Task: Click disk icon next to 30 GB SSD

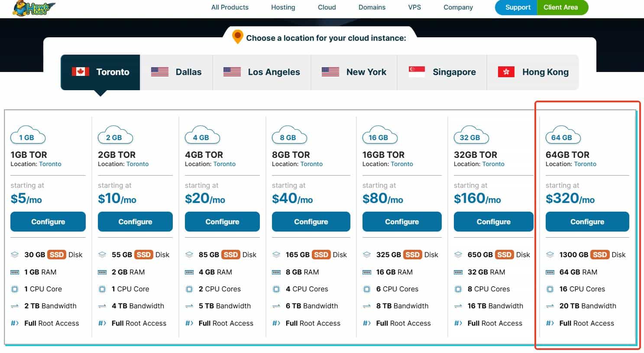Action: pyautogui.click(x=15, y=255)
